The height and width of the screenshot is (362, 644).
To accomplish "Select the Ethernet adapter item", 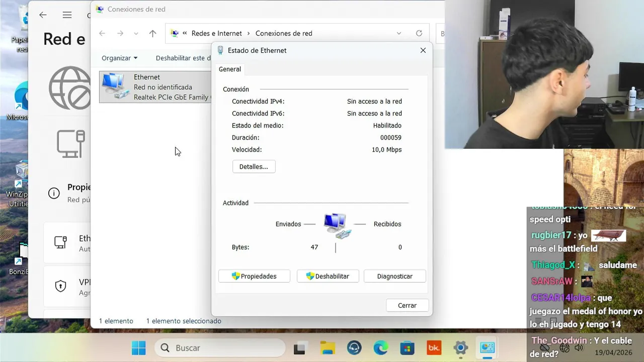I will click(x=155, y=87).
